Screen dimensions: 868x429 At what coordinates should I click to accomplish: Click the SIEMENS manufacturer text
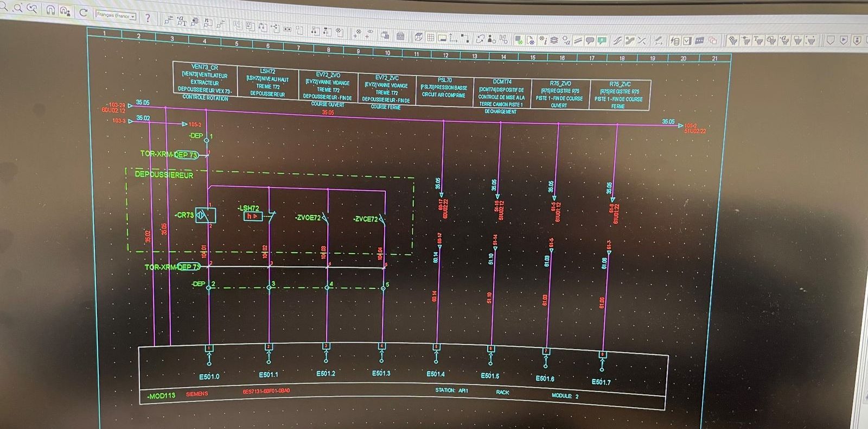point(197,394)
